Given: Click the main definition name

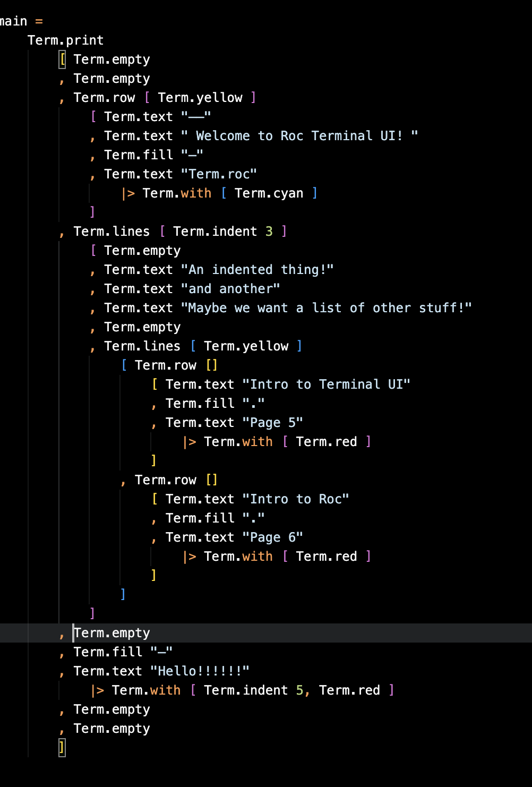Looking at the screenshot, I should coord(13,21).
